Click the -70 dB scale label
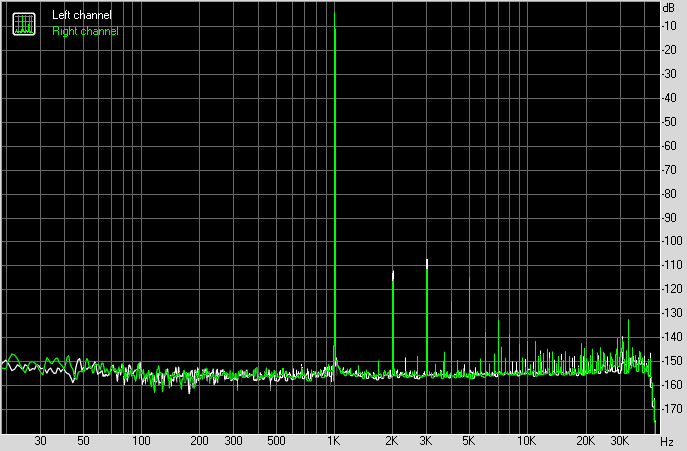The height and width of the screenshot is (451, 687). 669,170
